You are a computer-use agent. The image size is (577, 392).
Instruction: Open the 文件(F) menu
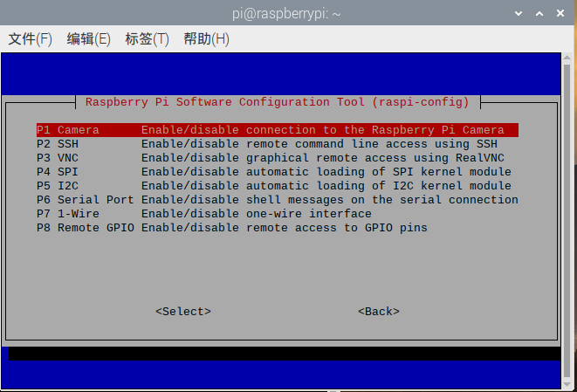(x=31, y=38)
